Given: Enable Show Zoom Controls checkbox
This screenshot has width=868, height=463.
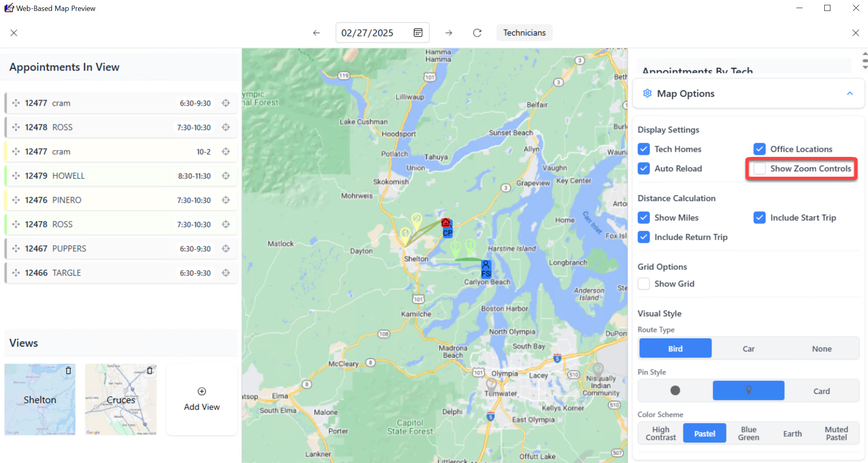Looking at the screenshot, I should click(x=760, y=169).
